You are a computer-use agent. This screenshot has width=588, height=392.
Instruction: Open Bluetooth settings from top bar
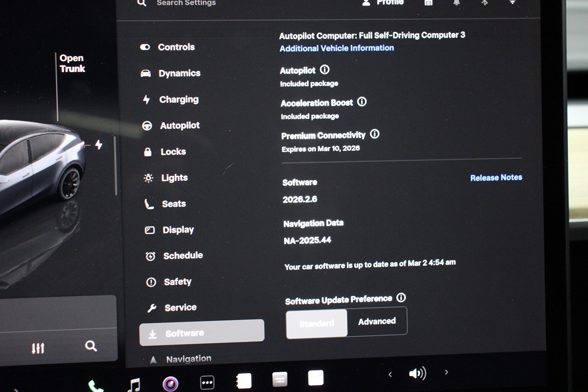[484, 2]
